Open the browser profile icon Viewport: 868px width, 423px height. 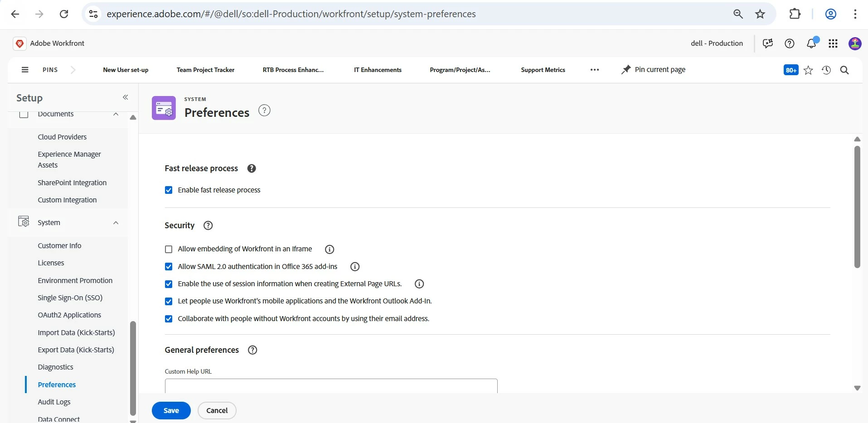(x=830, y=14)
